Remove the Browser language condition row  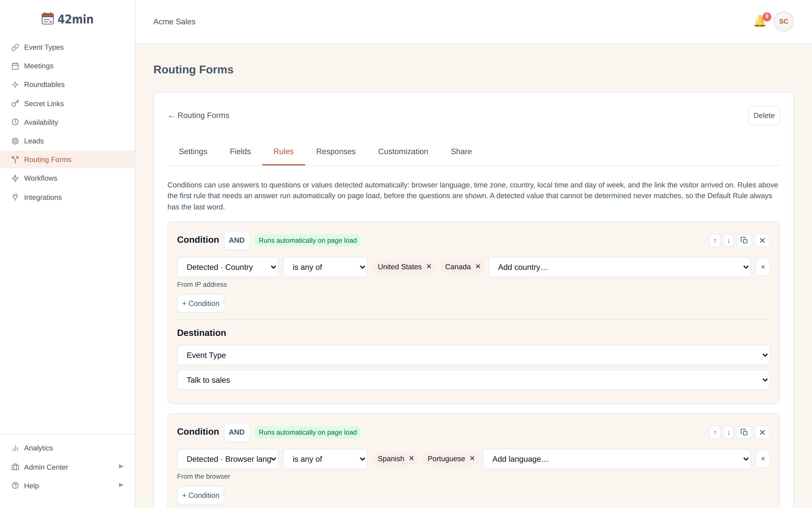(763, 459)
